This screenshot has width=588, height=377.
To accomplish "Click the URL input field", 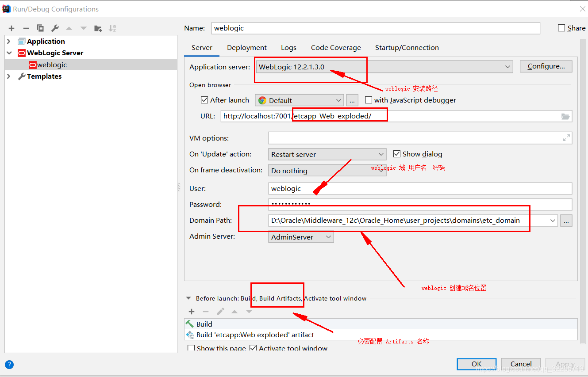I will 396,116.
